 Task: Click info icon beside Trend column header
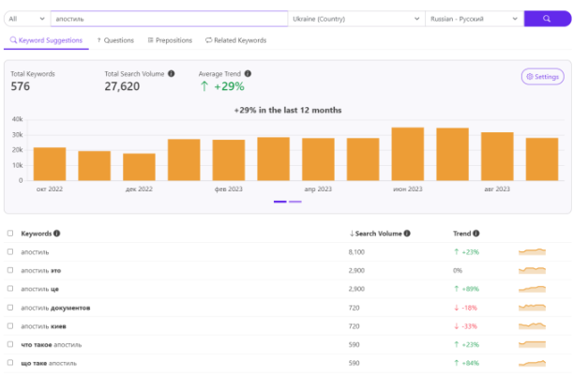pos(476,234)
